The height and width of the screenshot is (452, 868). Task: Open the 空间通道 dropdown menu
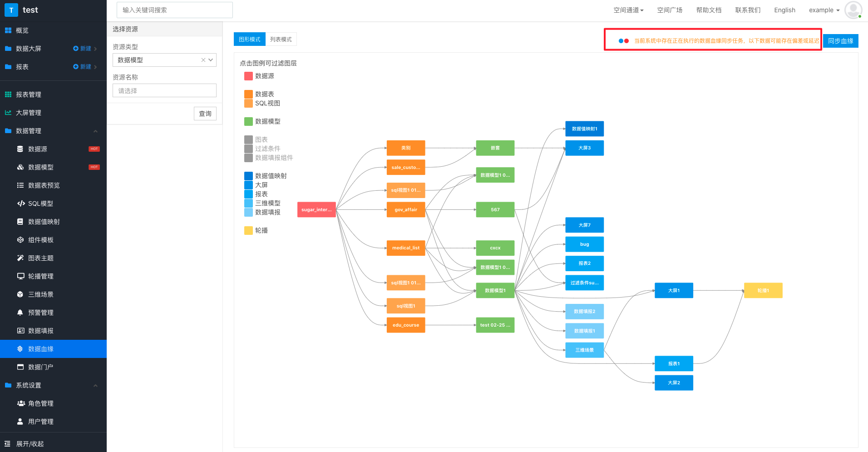pyautogui.click(x=628, y=10)
